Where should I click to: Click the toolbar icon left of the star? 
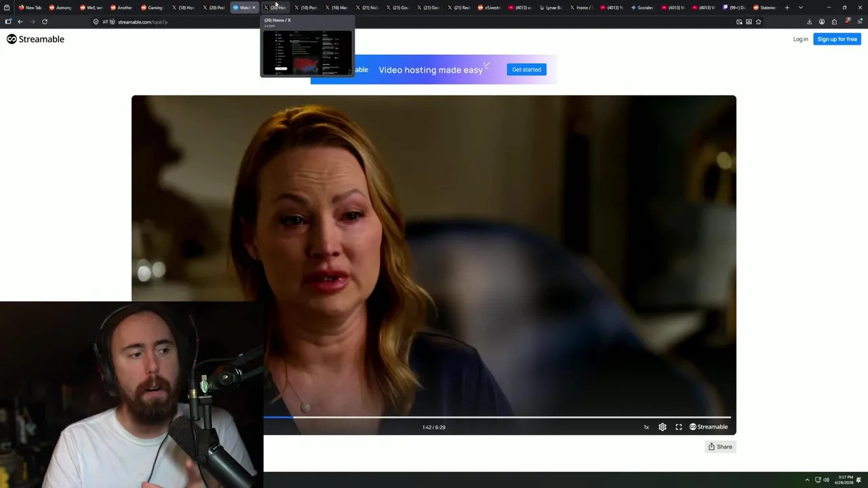pyautogui.click(x=749, y=22)
